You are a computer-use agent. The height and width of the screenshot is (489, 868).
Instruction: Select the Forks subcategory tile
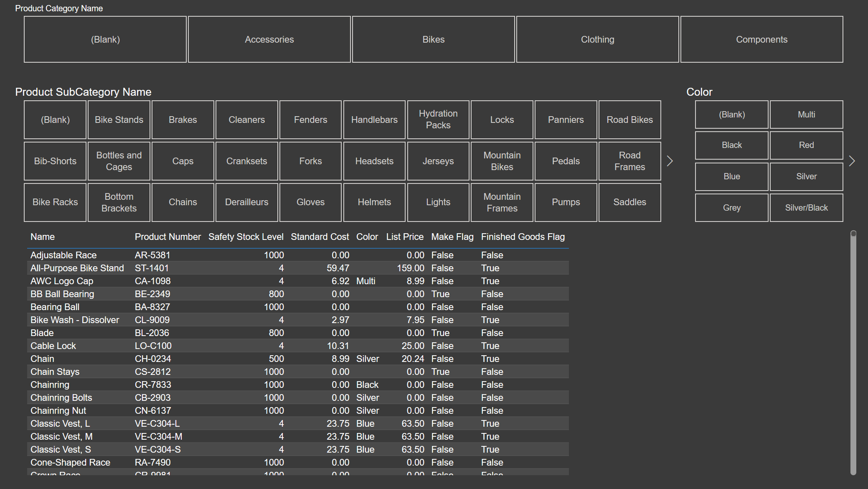[x=311, y=161]
